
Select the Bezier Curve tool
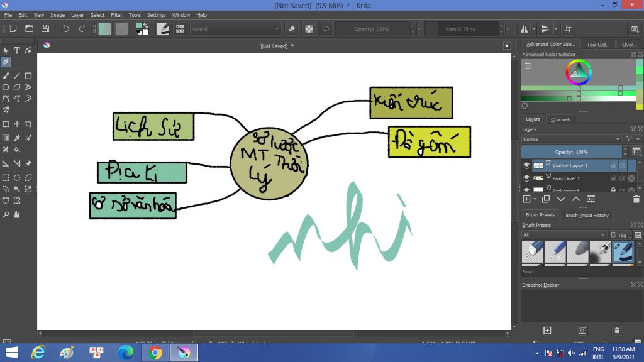pyautogui.click(x=6, y=99)
